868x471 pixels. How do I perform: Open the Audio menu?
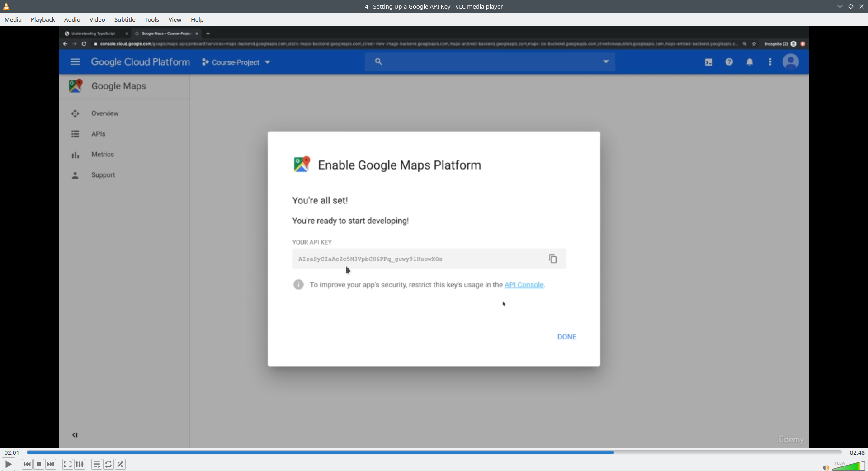[72, 19]
